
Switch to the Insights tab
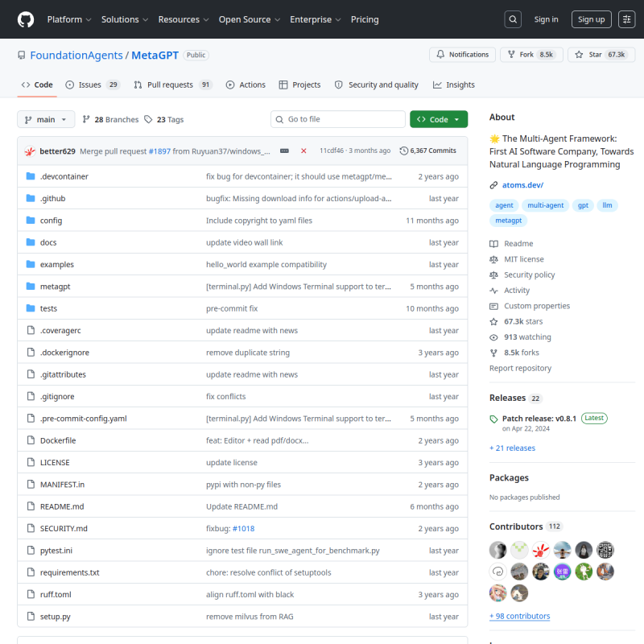(454, 85)
